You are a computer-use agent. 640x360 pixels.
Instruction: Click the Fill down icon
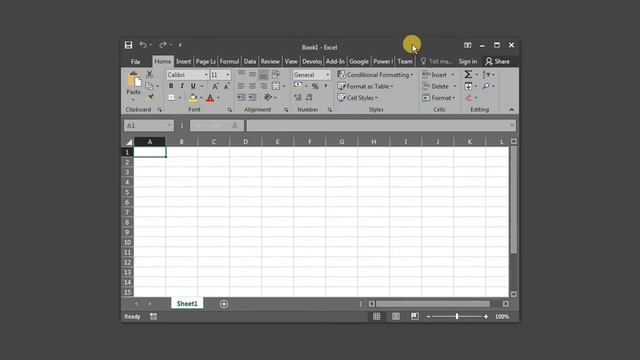point(468,86)
